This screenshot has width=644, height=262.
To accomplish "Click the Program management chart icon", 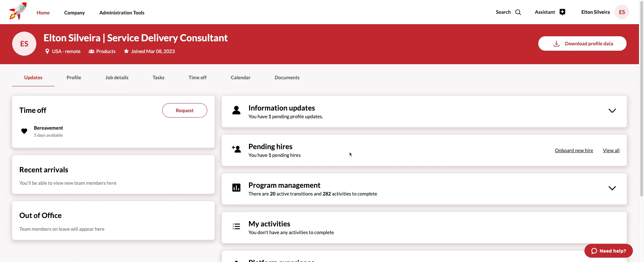I will tap(236, 188).
